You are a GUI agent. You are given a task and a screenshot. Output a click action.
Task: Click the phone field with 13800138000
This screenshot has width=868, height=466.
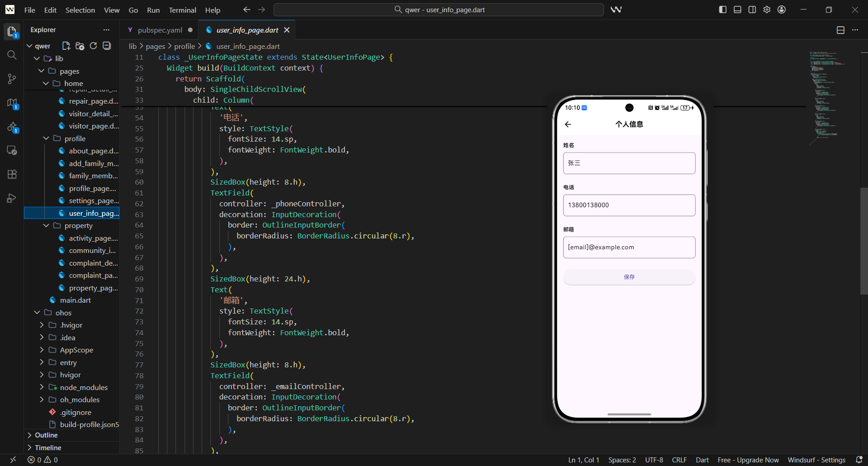[629, 205]
